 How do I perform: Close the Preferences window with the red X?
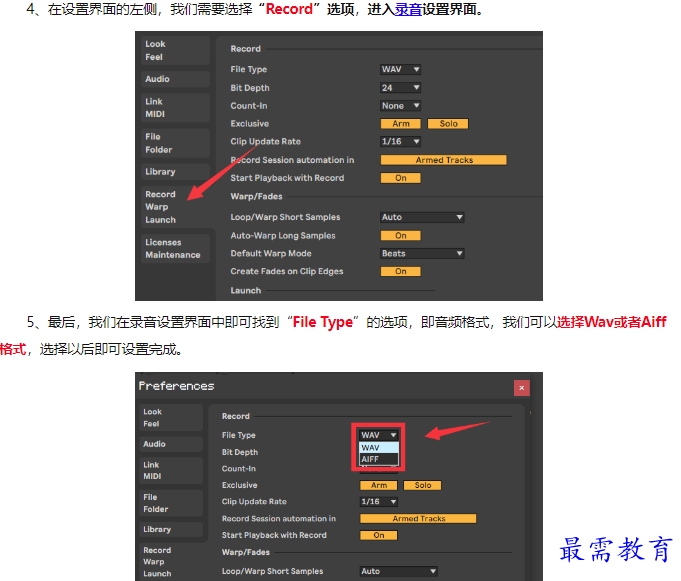coord(522,388)
